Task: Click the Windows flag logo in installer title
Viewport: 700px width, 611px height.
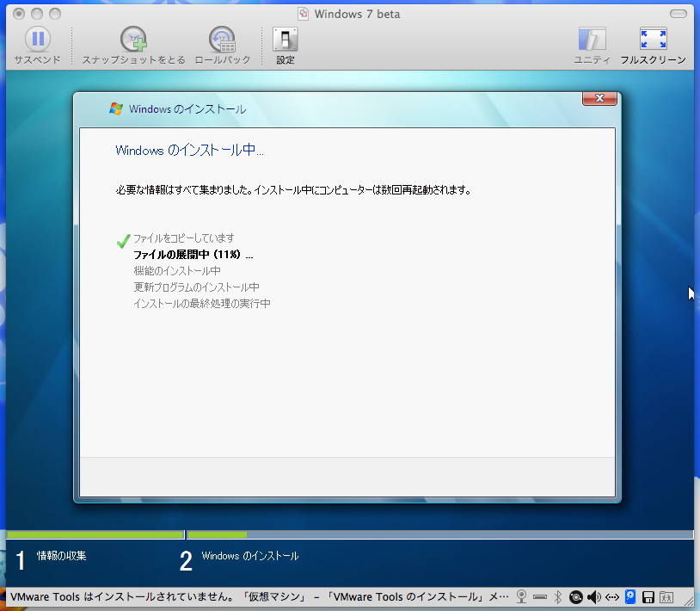Action: (116, 109)
